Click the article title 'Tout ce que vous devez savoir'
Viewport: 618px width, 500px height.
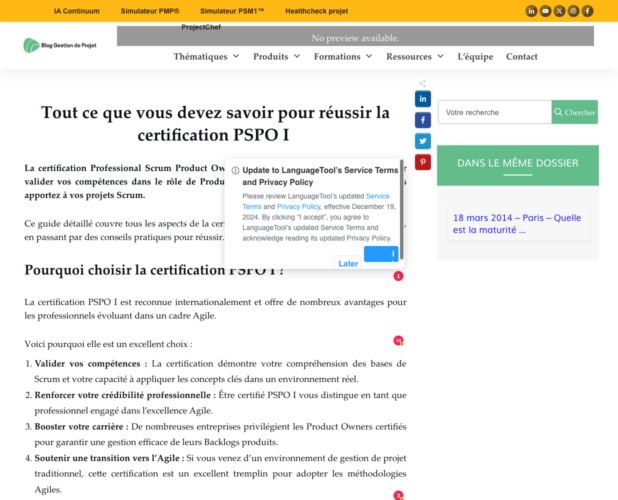215,124
